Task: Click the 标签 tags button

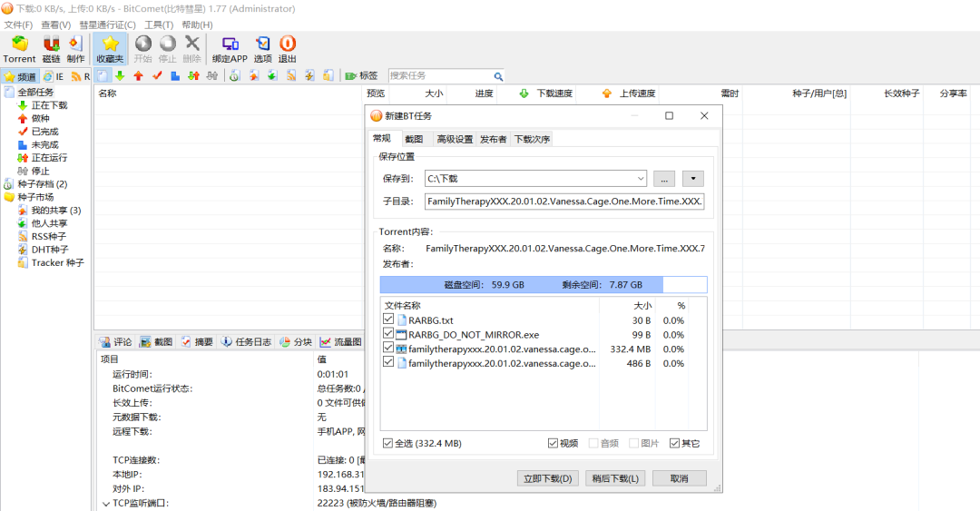Action: (x=361, y=75)
